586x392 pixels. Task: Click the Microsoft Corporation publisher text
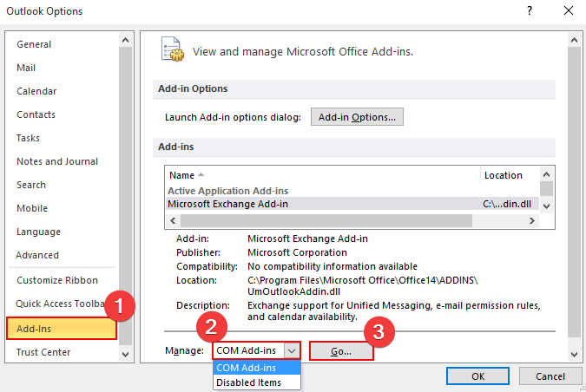tap(297, 252)
